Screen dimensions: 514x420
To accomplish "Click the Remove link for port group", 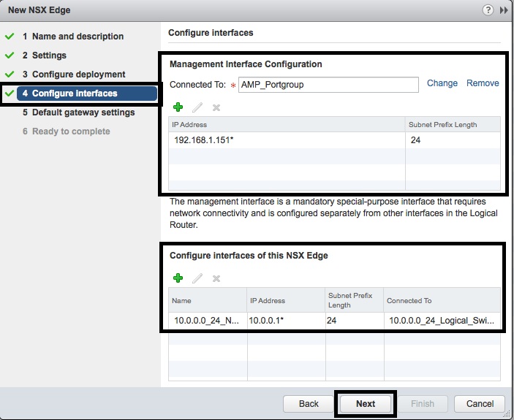I will 483,83.
